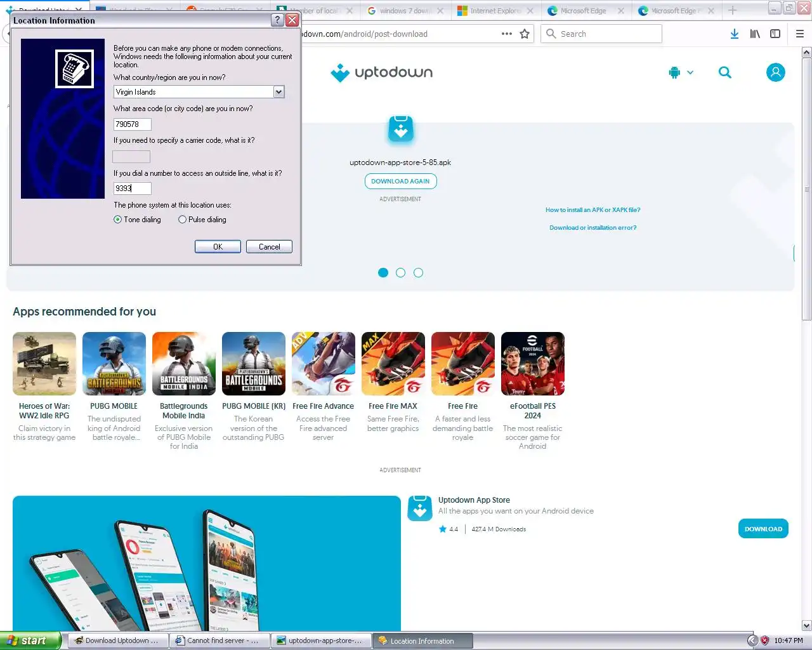The height and width of the screenshot is (650, 812).
Task: Click the scrollbar down arrow of the page
Action: click(807, 626)
